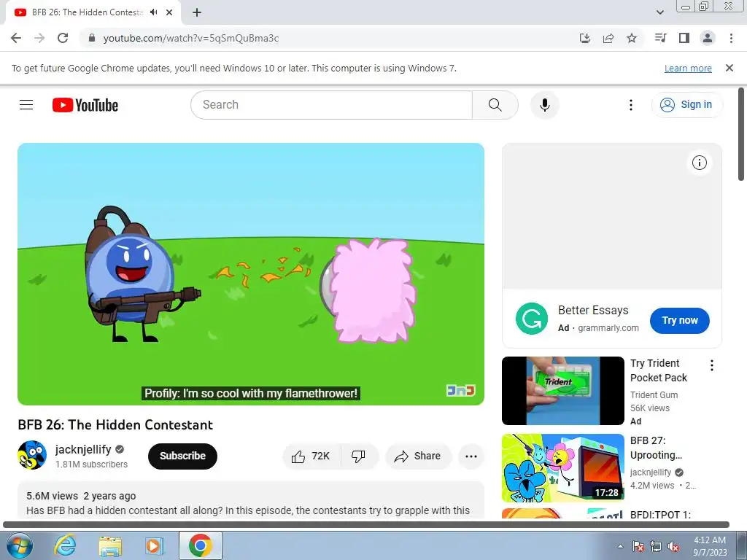
Task: Open the taskbar clock and date
Action: [x=710, y=546]
